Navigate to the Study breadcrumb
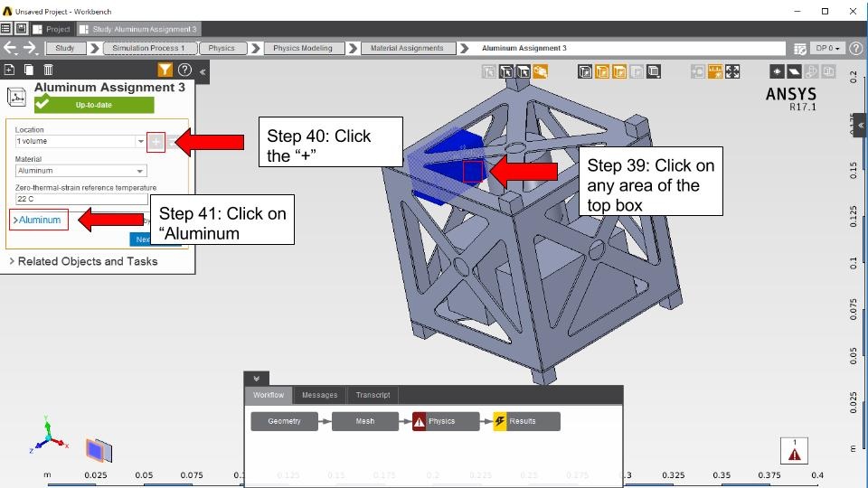This screenshot has height=488, width=868. click(x=65, y=48)
